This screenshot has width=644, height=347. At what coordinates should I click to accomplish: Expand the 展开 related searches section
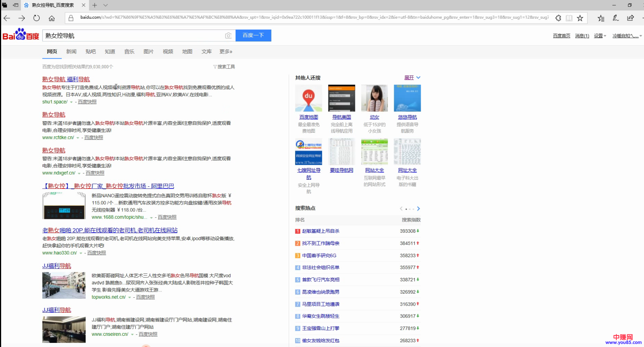tap(412, 78)
